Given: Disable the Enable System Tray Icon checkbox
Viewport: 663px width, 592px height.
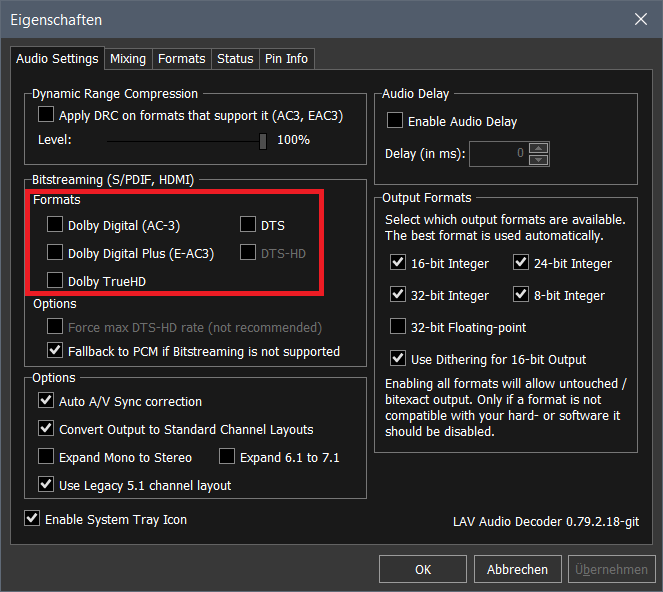Looking at the screenshot, I should [x=32, y=518].
